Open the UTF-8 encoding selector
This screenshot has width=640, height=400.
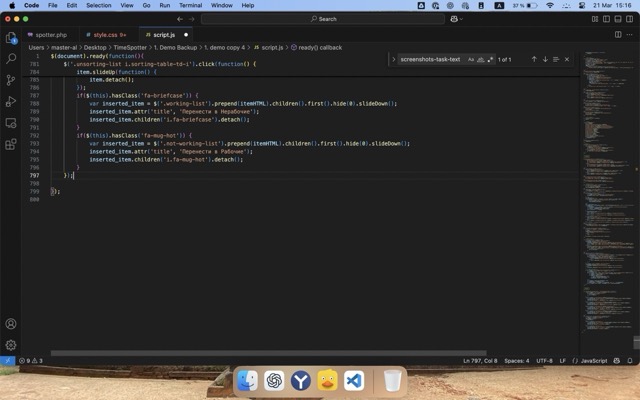tap(544, 360)
